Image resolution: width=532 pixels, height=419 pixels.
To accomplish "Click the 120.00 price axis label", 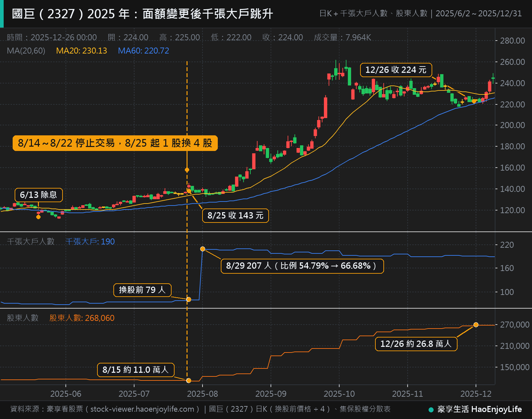I will tap(512, 210).
